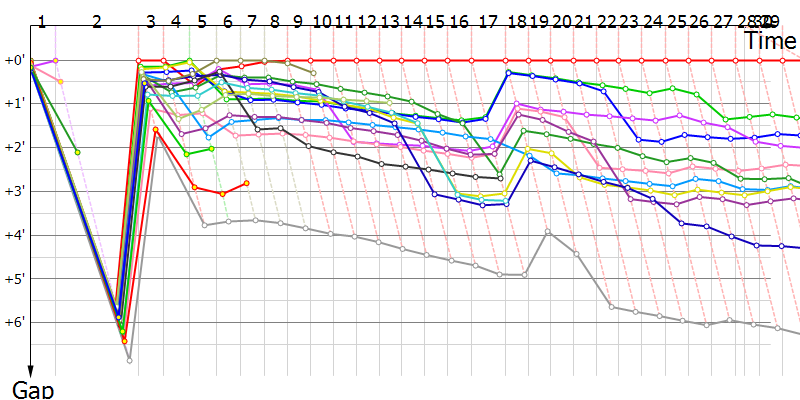Click the lap 17 label
800x400 pixels.
tap(488, 21)
